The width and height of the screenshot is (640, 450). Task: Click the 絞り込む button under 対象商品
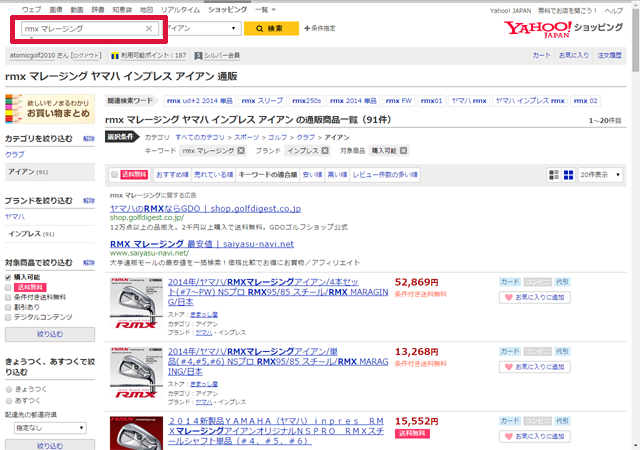[x=50, y=334]
